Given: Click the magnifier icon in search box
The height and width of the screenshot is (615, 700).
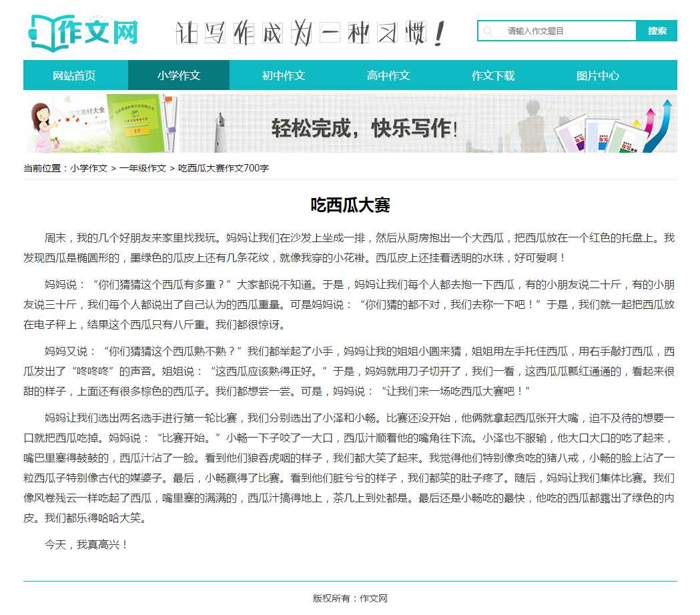Looking at the screenshot, I should pos(488,31).
